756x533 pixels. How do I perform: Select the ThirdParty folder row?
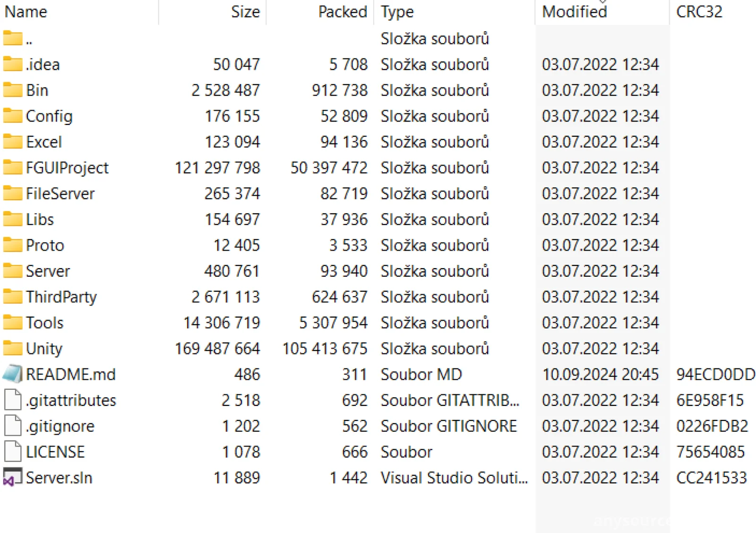[61, 297]
